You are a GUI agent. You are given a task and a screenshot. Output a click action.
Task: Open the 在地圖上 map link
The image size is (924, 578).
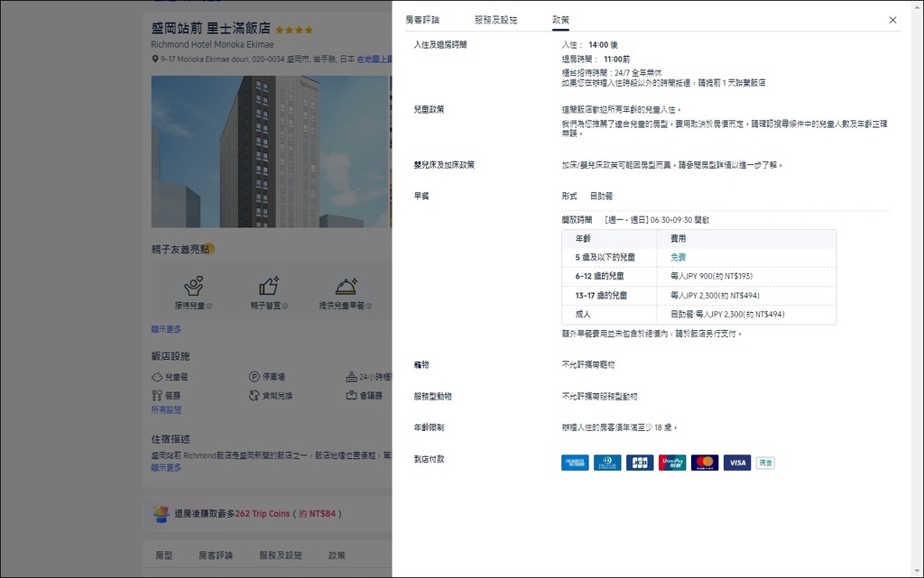(374, 59)
